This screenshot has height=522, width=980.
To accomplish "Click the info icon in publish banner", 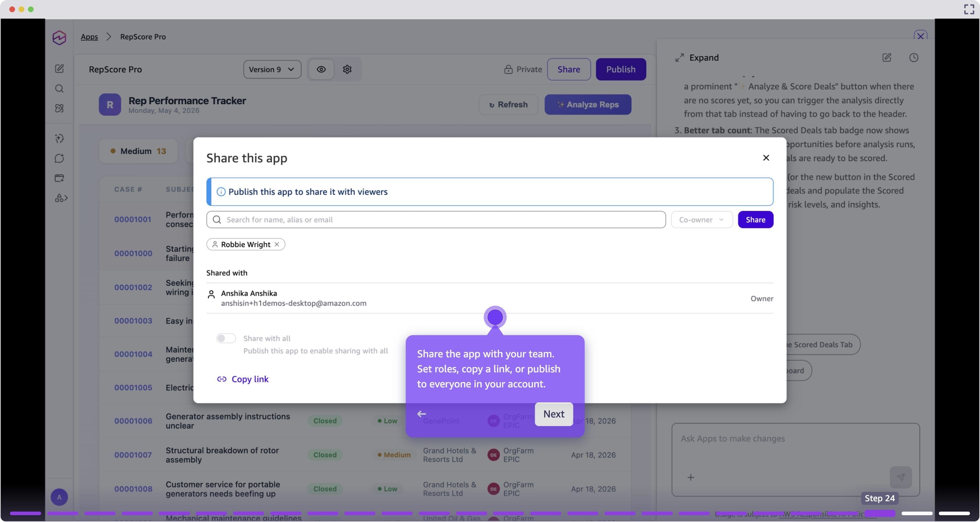I will [221, 192].
